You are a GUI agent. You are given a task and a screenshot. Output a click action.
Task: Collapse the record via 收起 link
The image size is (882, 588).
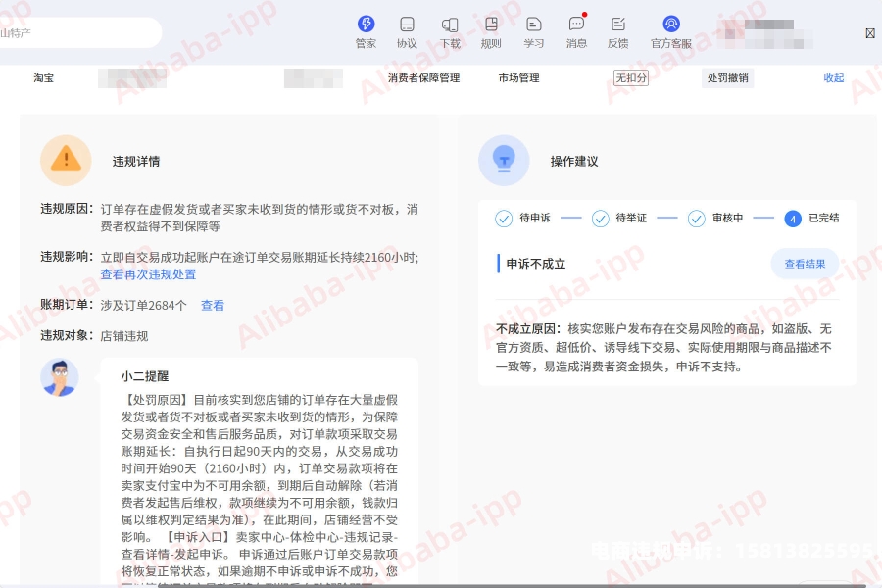point(833,78)
